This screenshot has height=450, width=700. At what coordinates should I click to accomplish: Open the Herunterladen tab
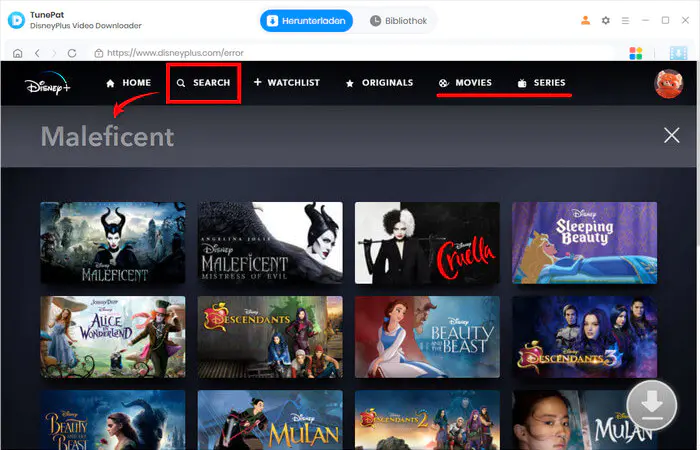coord(306,21)
